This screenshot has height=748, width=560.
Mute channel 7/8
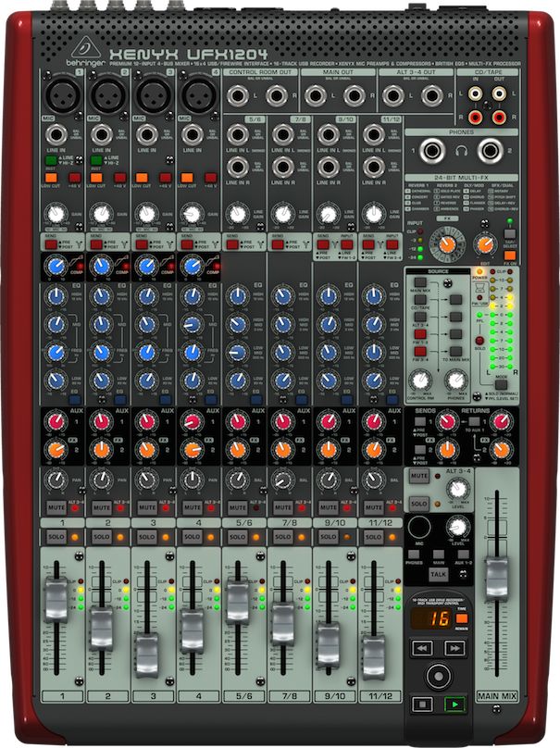point(283,507)
